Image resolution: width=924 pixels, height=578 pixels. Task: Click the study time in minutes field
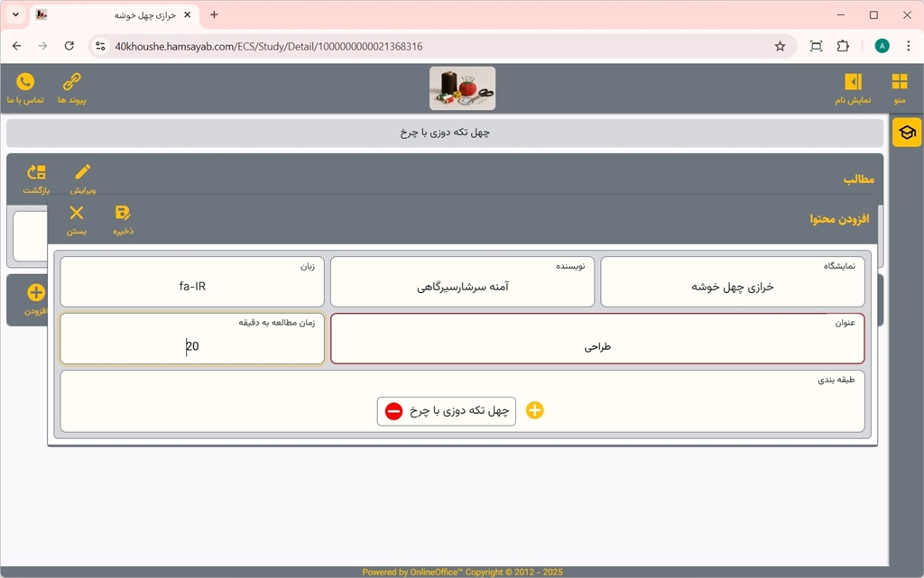(x=192, y=345)
